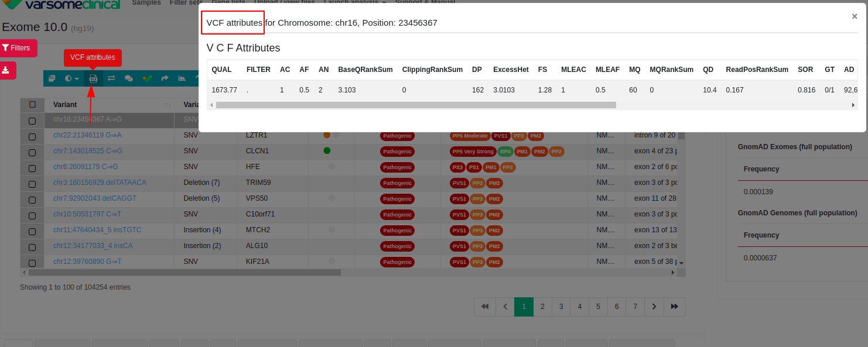Click the compare arrows toolbar icon
This screenshot has height=347, width=868.
(x=111, y=78)
